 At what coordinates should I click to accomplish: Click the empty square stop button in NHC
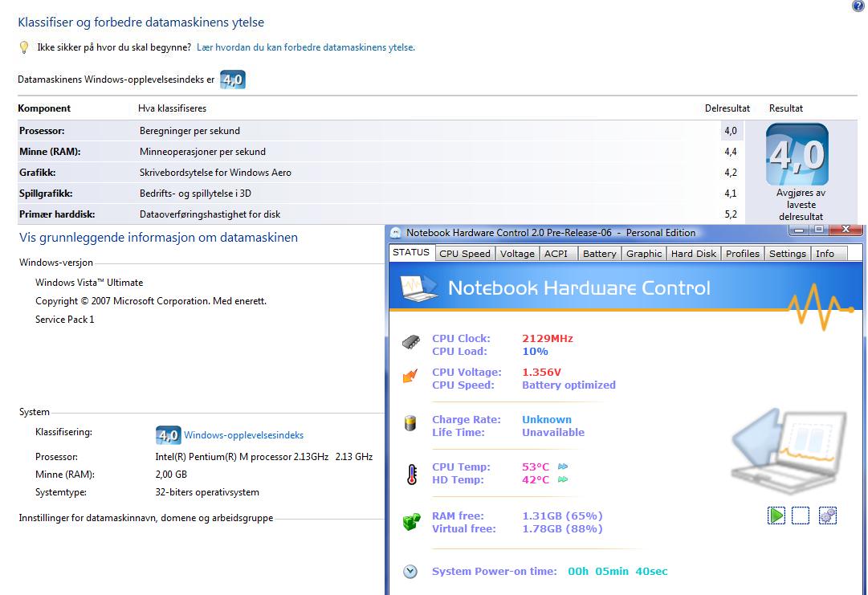pos(801,516)
